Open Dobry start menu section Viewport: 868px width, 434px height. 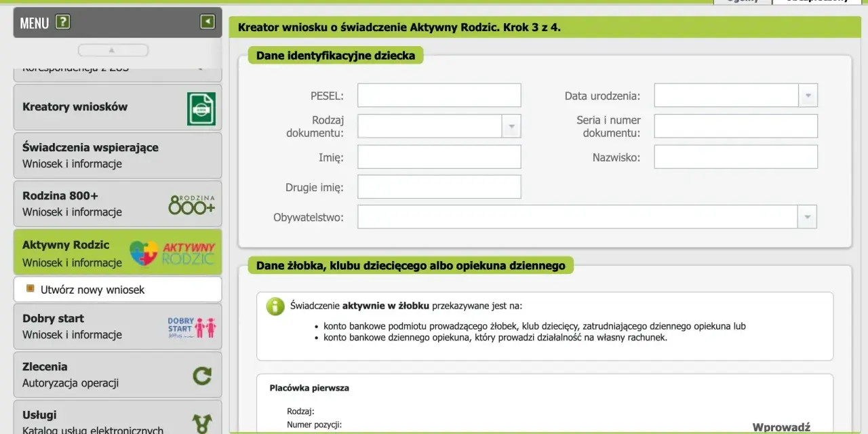click(x=117, y=326)
